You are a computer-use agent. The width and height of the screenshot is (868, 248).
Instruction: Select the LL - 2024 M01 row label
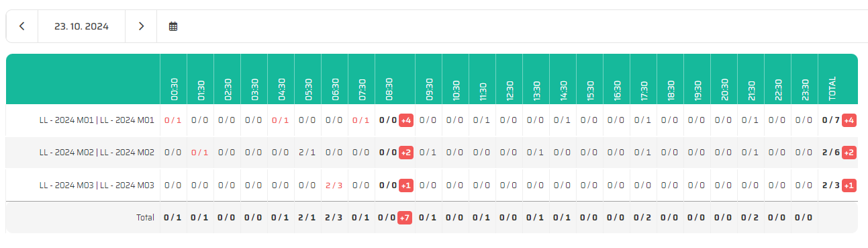click(97, 120)
